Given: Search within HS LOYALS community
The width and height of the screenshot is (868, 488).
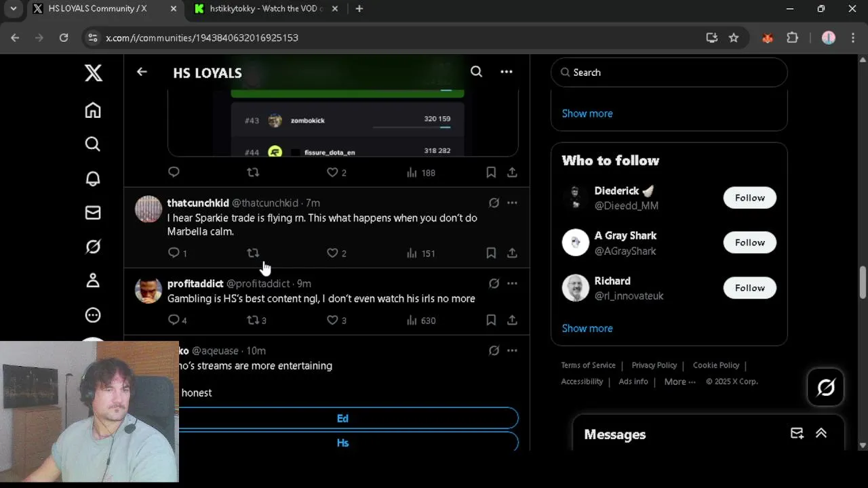Looking at the screenshot, I should click(477, 72).
